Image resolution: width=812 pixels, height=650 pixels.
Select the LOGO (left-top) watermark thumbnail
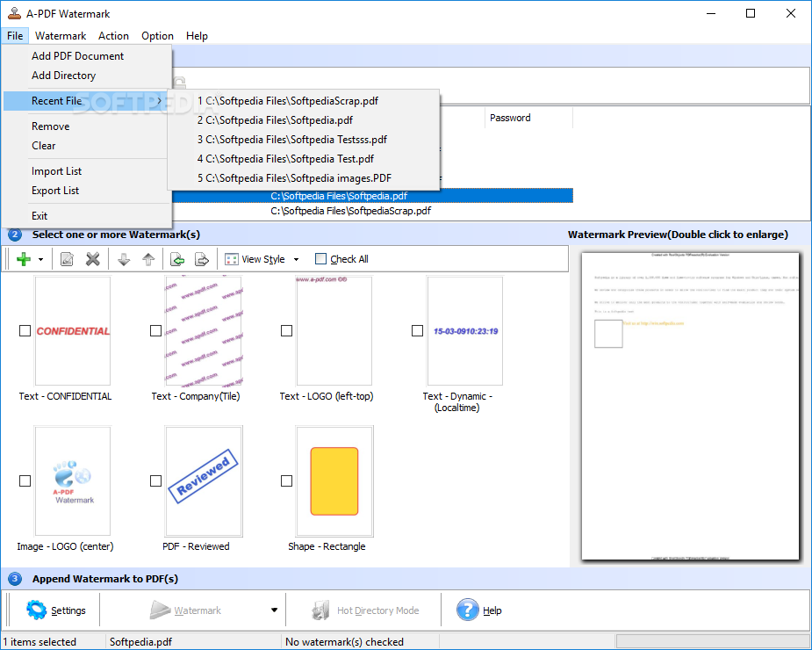[x=334, y=330]
